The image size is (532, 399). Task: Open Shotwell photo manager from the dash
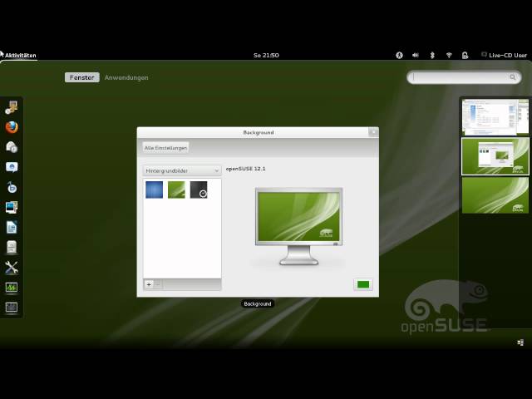tap(12, 207)
